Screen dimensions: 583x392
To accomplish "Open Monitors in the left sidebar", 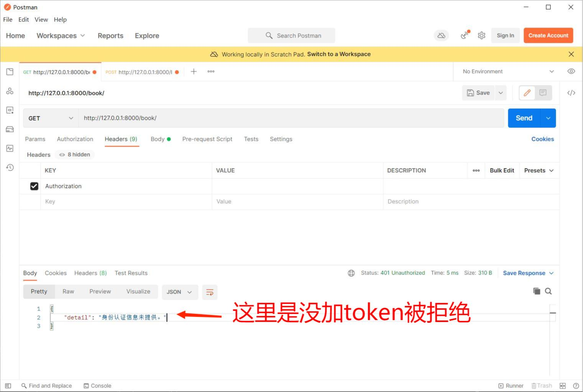I will [x=10, y=148].
